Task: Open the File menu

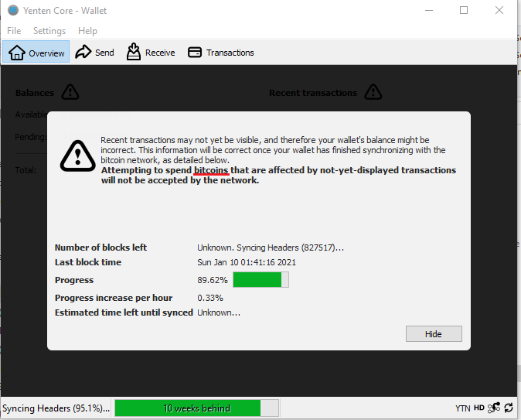Action: coord(14,31)
